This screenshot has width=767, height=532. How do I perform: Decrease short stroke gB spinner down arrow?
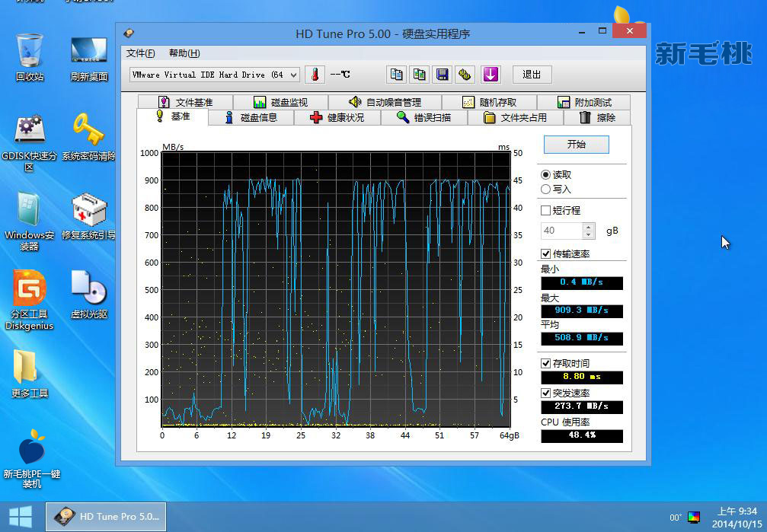[x=589, y=234]
